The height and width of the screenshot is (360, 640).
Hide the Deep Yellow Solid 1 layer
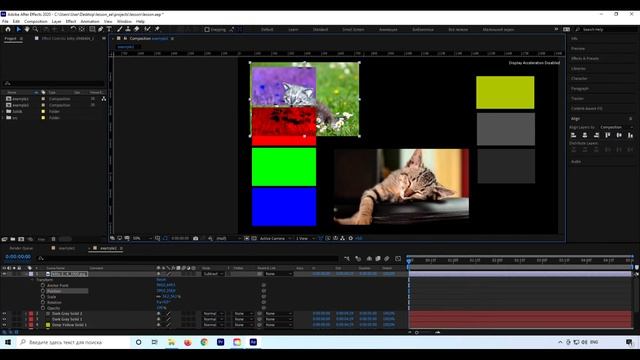pyautogui.click(x=4, y=325)
